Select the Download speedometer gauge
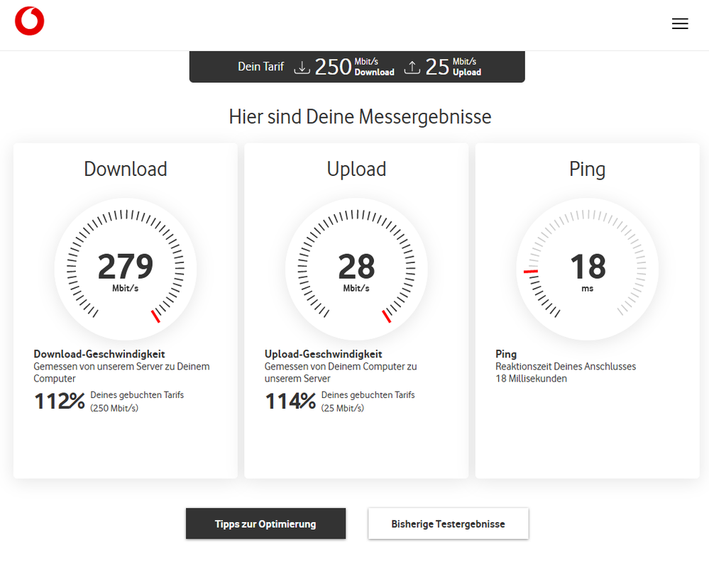Image resolution: width=709 pixels, height=588 pixels. pos(125,269)
